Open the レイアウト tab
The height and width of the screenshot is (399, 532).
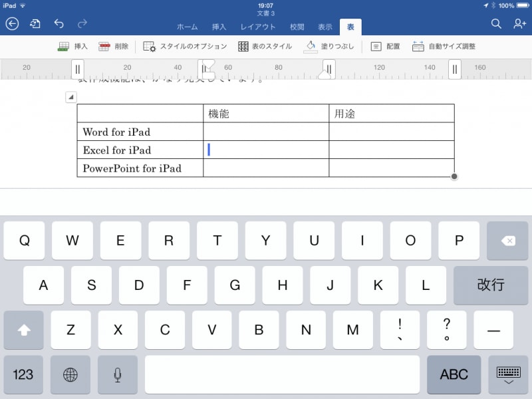coord(257,27)
